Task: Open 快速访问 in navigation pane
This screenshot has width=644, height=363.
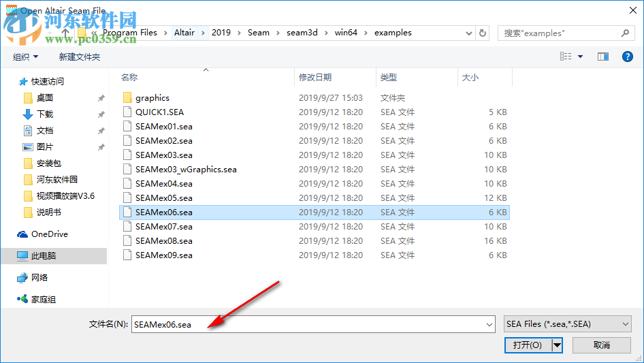Action: [x=47, y=82]
